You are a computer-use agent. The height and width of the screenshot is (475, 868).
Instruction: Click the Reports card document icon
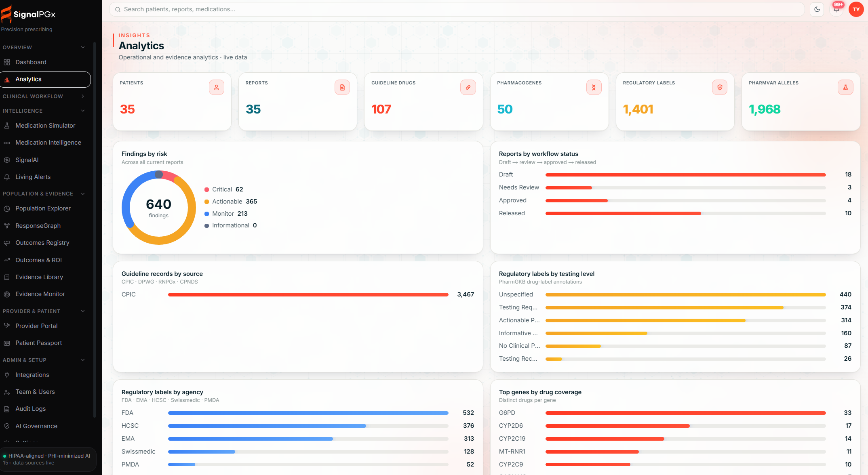(342, 87)
